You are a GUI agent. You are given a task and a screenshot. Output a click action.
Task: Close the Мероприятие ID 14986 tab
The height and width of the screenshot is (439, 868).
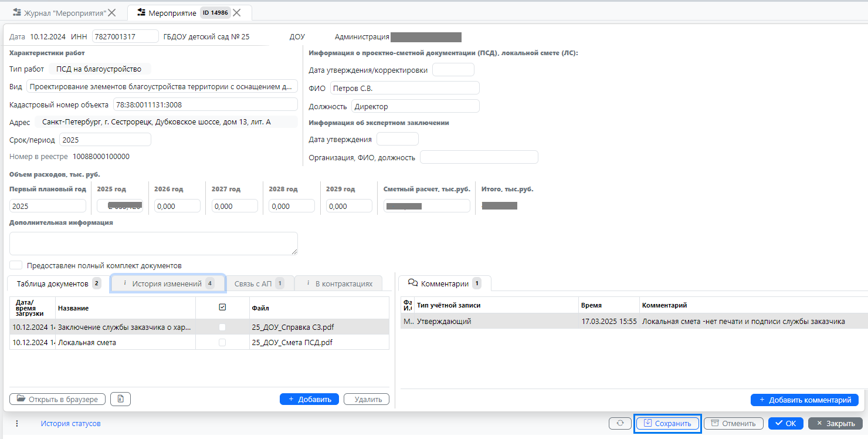point(236,12)
